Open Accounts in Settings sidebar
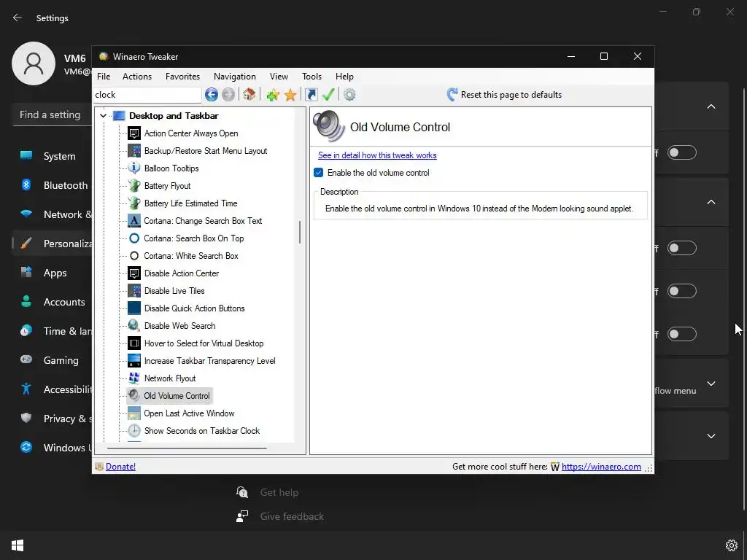Image resolution: width=747 pixels, height=560 pixels. click(64, 302)
